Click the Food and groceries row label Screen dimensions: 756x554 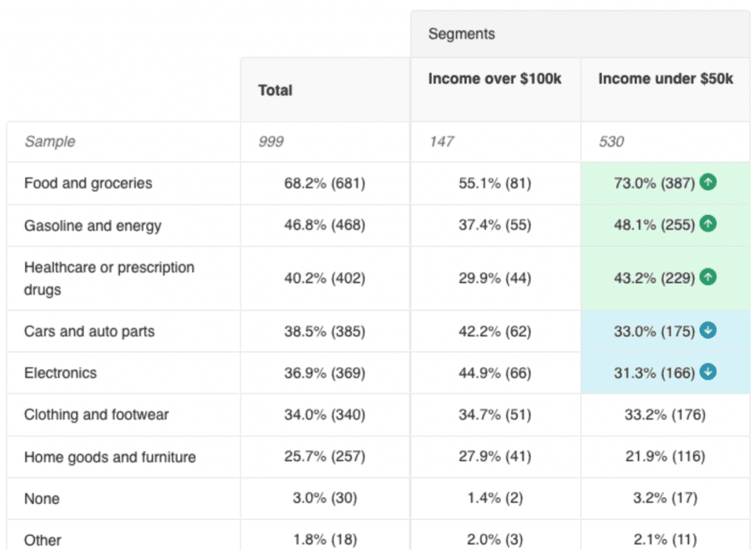[x=88, y=183]
